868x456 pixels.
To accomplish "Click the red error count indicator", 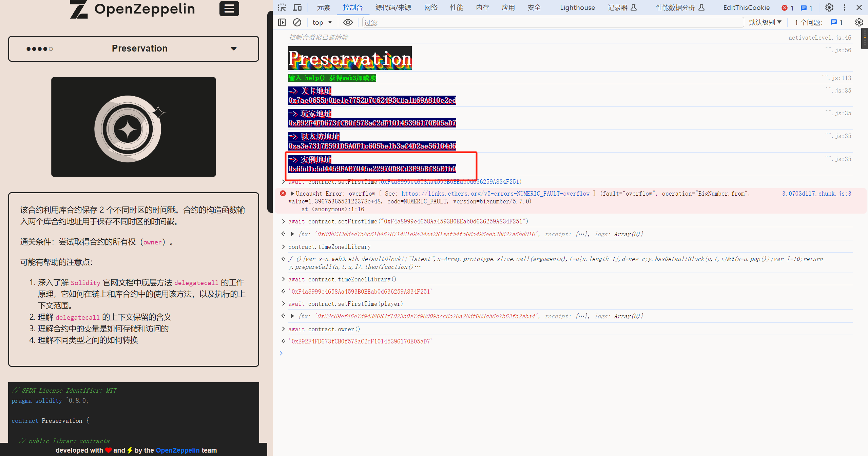I will [788, 8].
